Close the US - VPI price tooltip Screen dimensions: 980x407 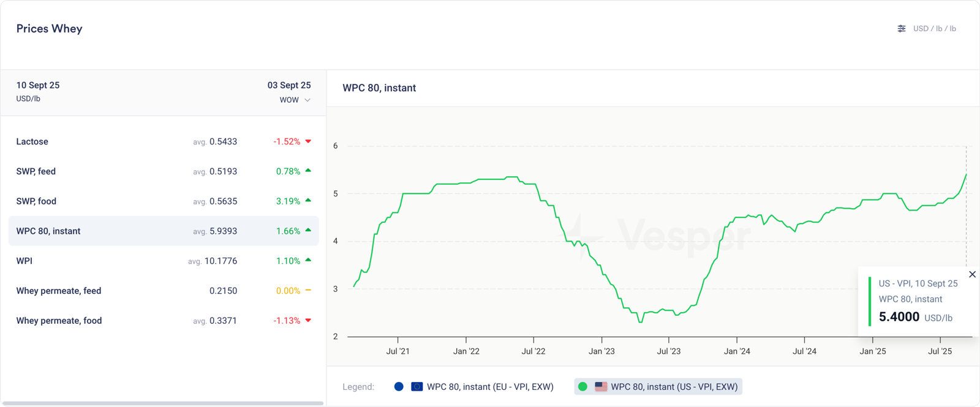(972, 274)
